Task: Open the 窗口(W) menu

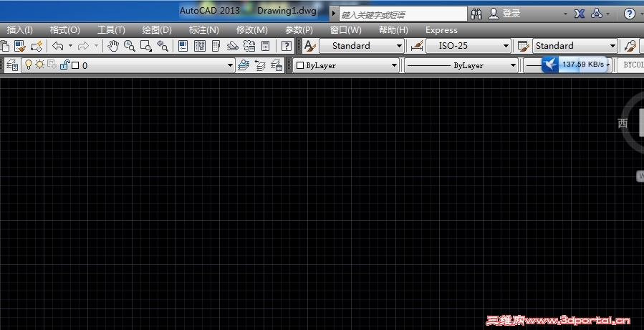Action: pos(346,30)
